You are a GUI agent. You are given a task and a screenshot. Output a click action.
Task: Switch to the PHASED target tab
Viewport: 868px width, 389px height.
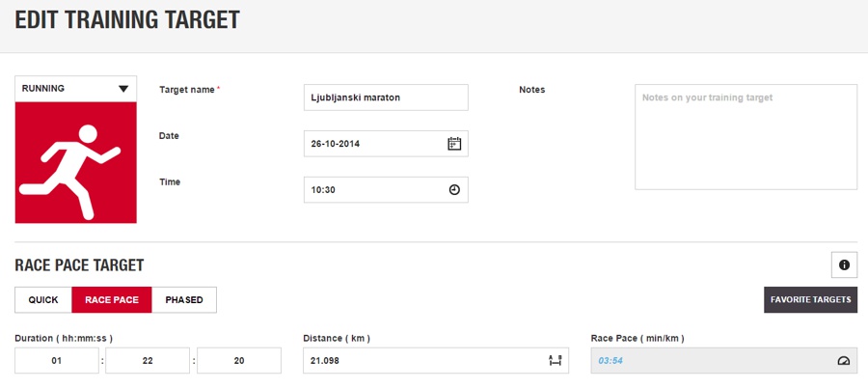point(184,300)
